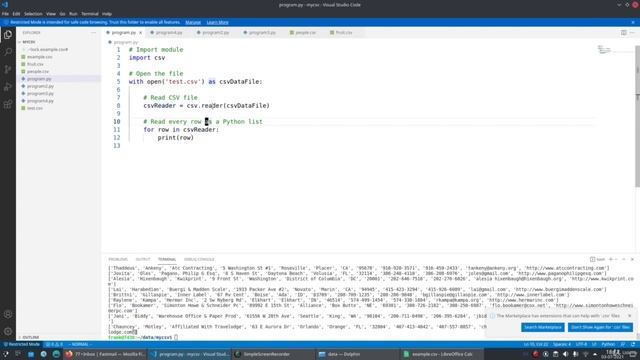The height and width of the screenshot is (360, 640).
Task: Open the Manage gear in activity bar
Action: pyautogui.click(x=8, y=331)
